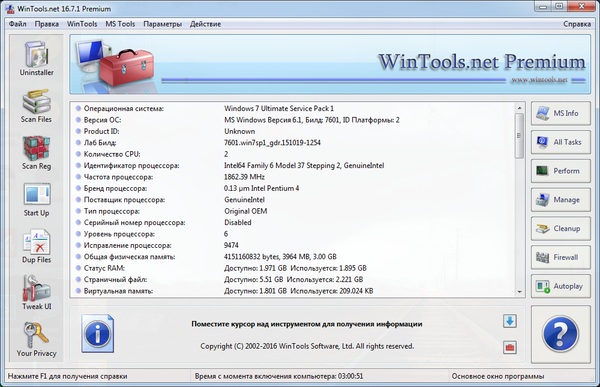
Task: Select the Операционная система row
Action: 293,108
